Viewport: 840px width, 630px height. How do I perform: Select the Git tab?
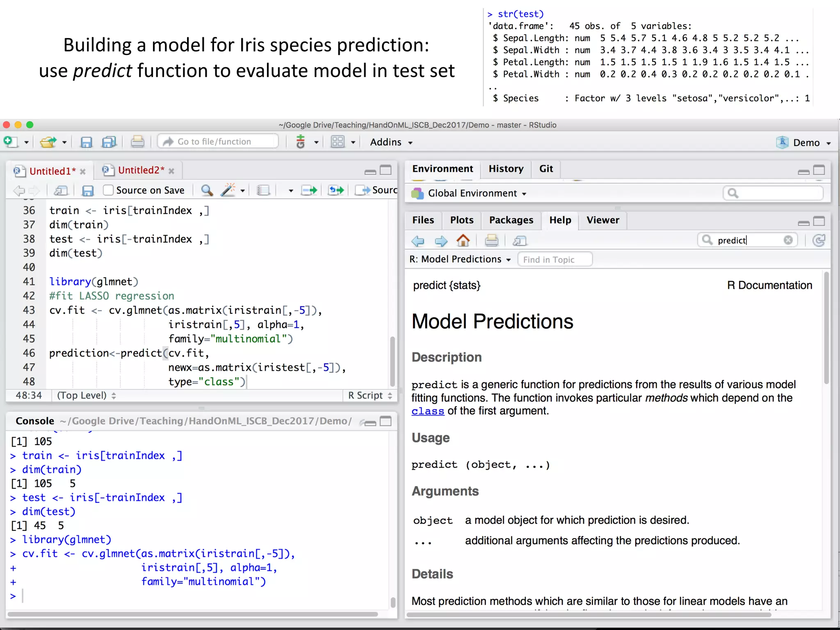click(546, 169)
